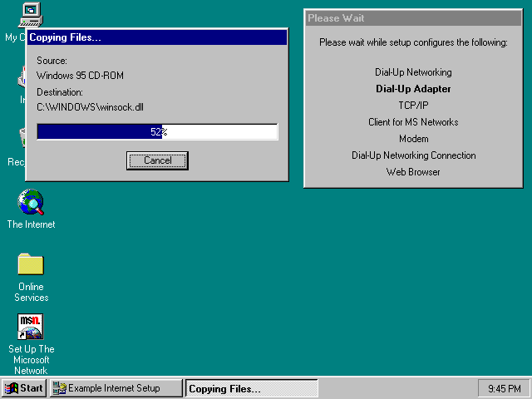Click the Please Wait title bar
The width and height of the screenshot is (532, 399).
[413, 18]
